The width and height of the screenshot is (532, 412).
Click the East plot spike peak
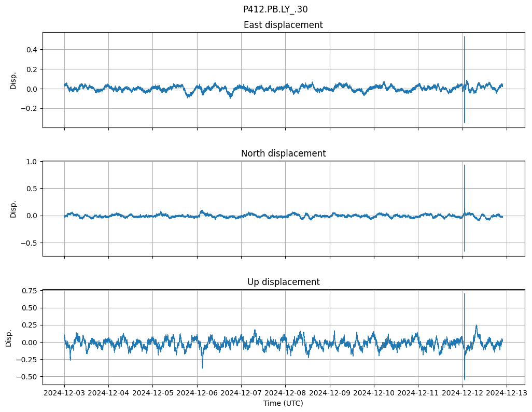(x=464, y=37)
